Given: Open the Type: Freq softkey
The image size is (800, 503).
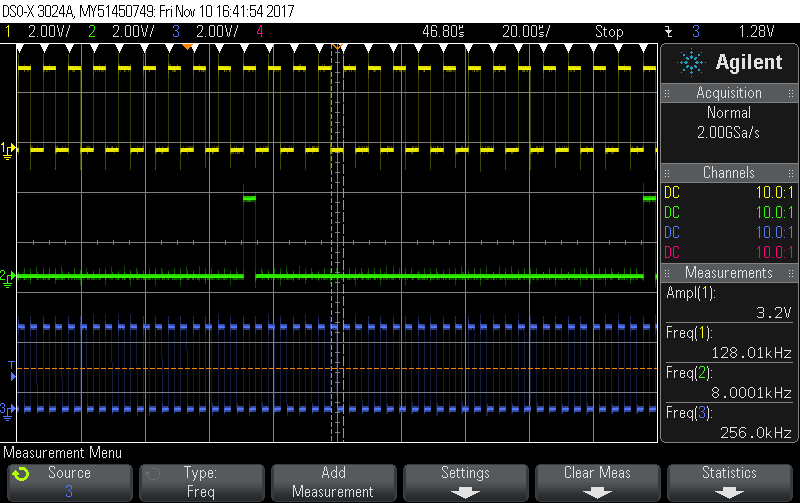Looking at the screenshot, I should (x=202, y=483).
